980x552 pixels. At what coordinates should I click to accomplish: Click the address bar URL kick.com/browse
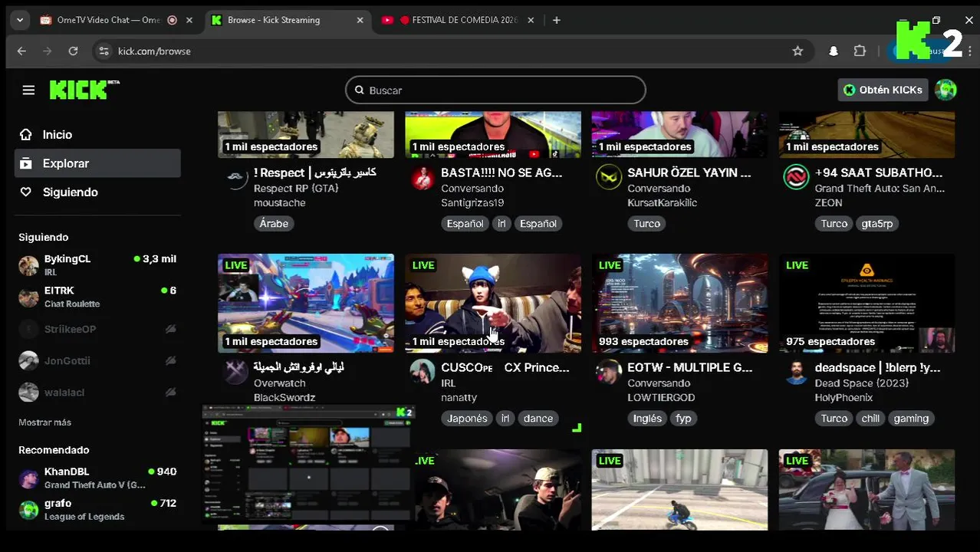pos(154,51)
